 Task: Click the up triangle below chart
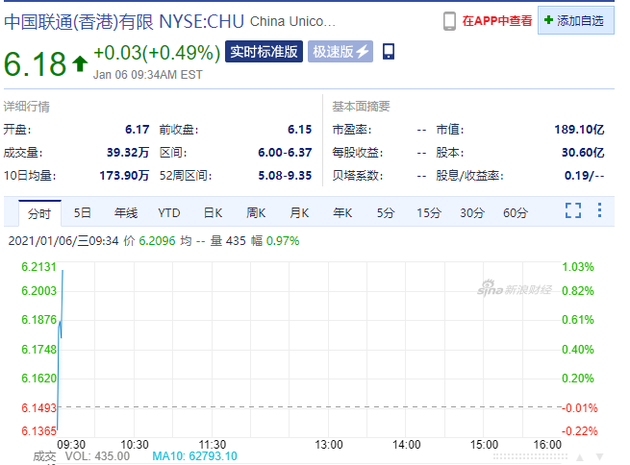click(x=580, y=457)
